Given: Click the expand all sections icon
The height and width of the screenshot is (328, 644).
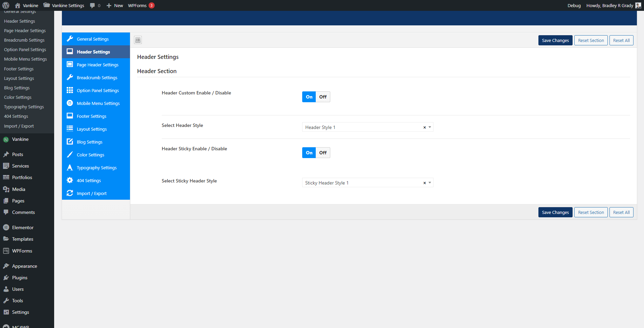Looking at the screenshot, I should [138, 40].
